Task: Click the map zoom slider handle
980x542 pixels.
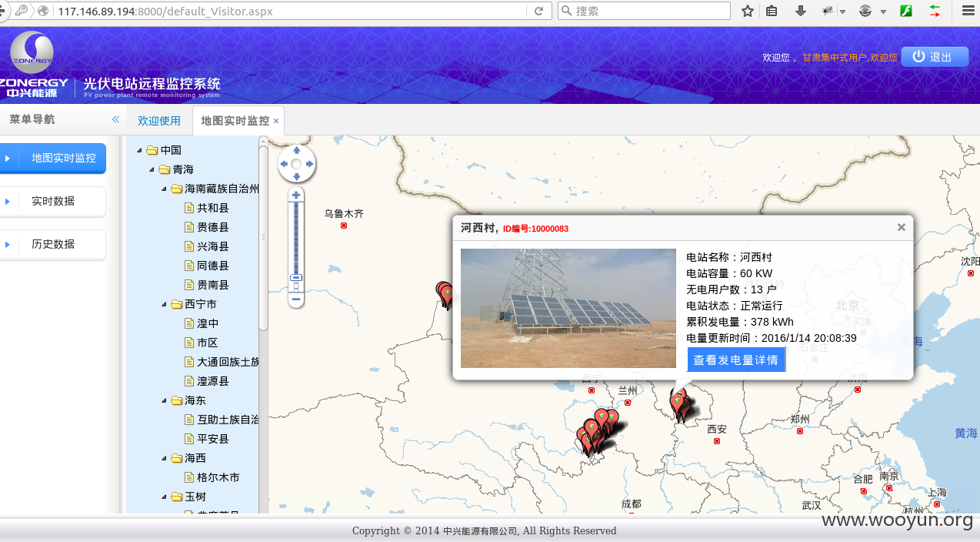Action: [x=296, y=278]
